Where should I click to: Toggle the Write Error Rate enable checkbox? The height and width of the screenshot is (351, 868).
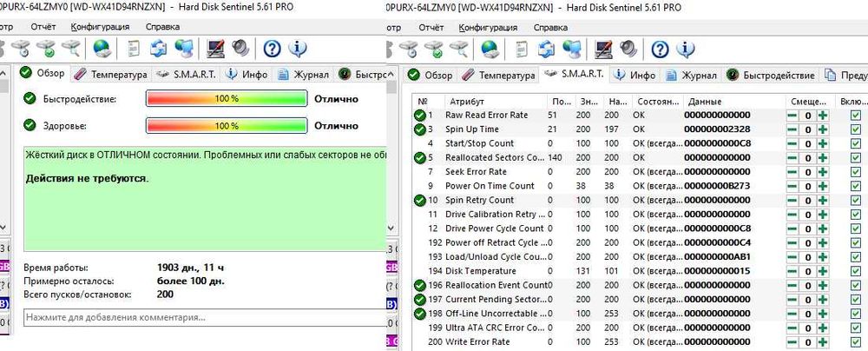point(856,342)
